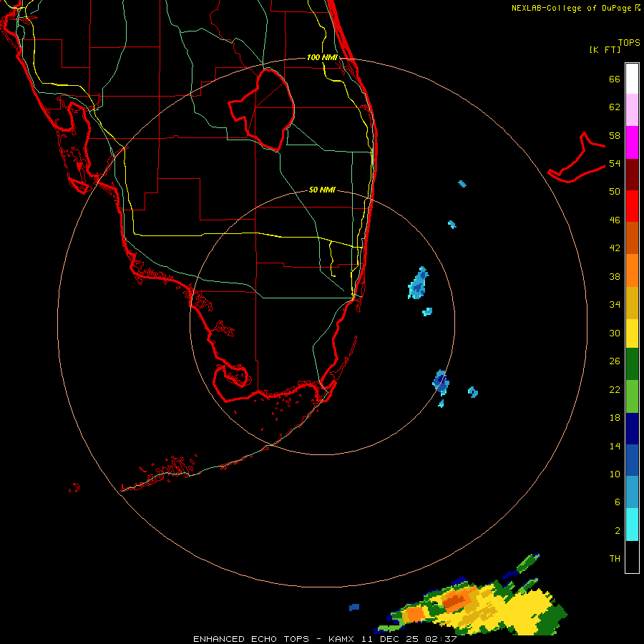The image size is (644, 644).
Task: Click the 46 legend value
Action: (615, 220)
